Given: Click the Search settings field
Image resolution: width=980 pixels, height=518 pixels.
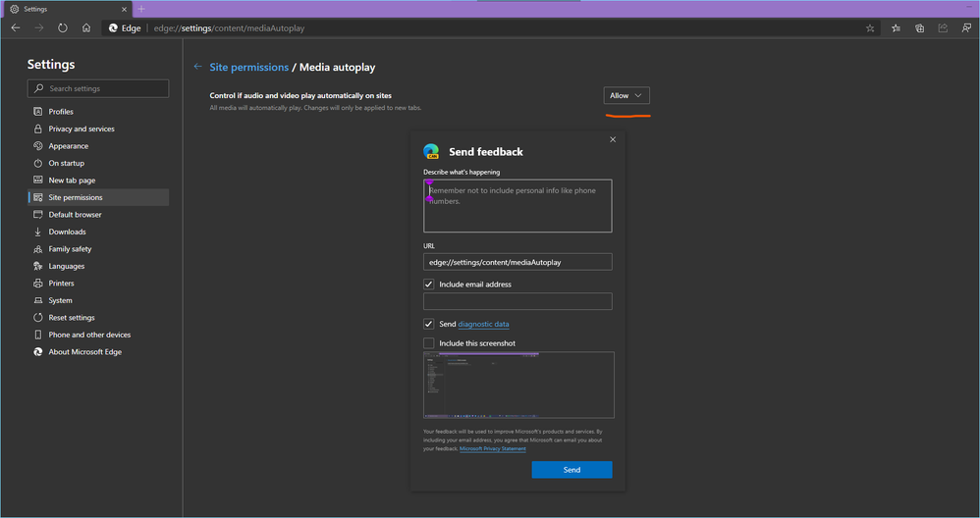Looking at the screenshot, I should point(98,88).
